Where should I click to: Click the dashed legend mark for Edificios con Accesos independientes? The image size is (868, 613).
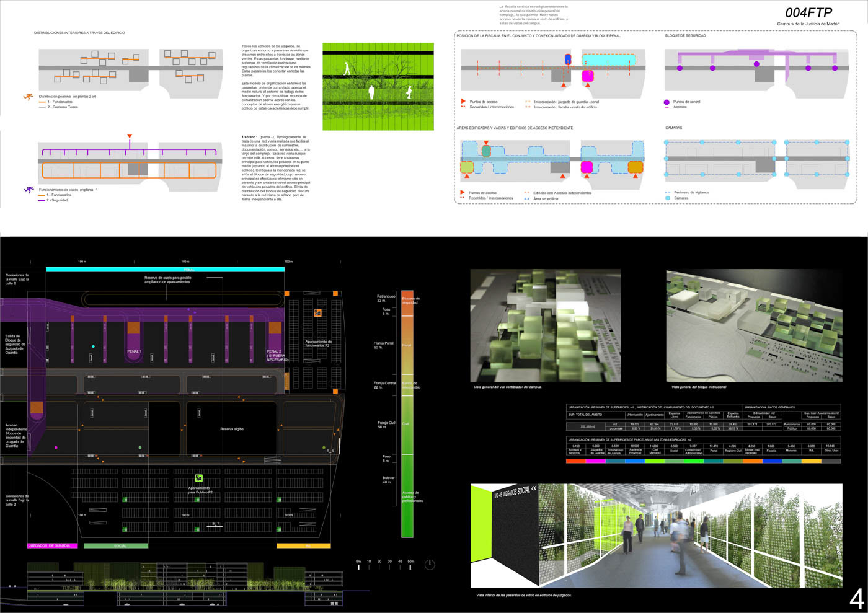(x=527, y=193)
